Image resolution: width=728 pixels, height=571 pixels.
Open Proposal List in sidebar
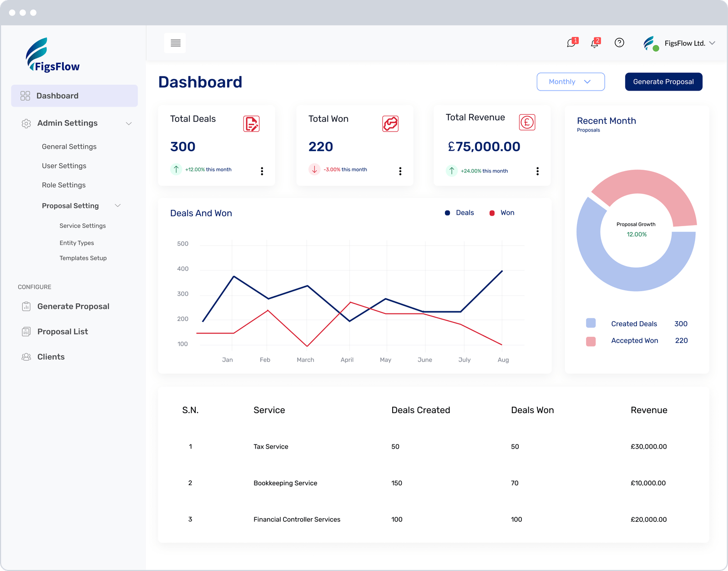(63, 332)
